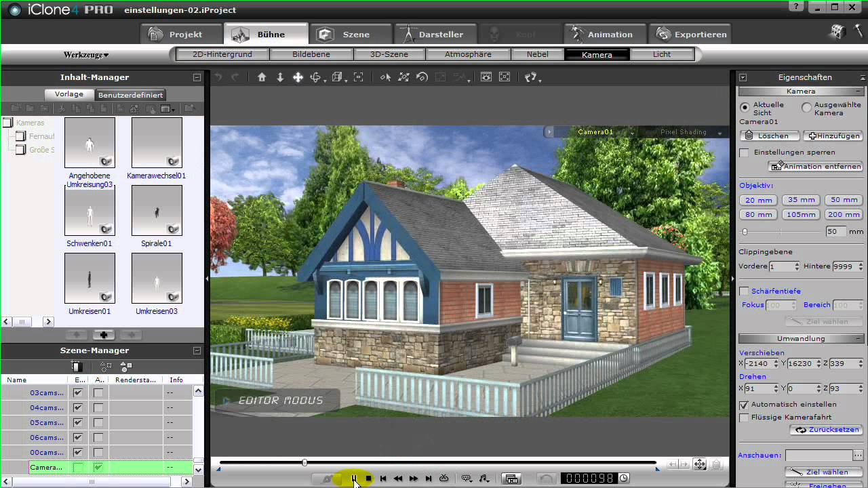
Task: Click the frame selected object icon
Action: (359, 77)
